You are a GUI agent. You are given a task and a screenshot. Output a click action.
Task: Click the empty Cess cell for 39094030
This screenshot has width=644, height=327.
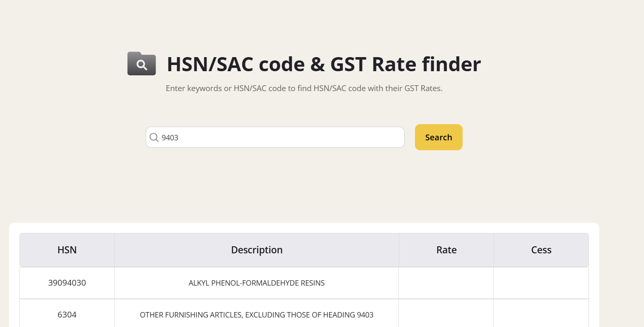[541, 283]
